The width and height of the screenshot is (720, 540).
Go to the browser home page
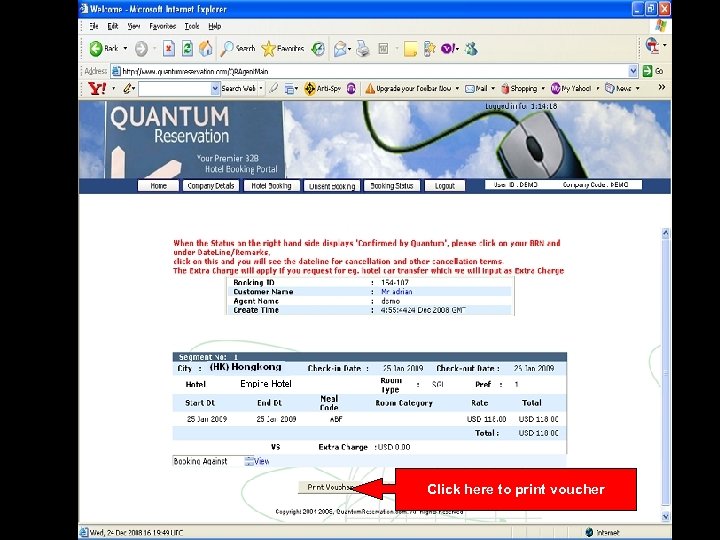pos(206,48)
